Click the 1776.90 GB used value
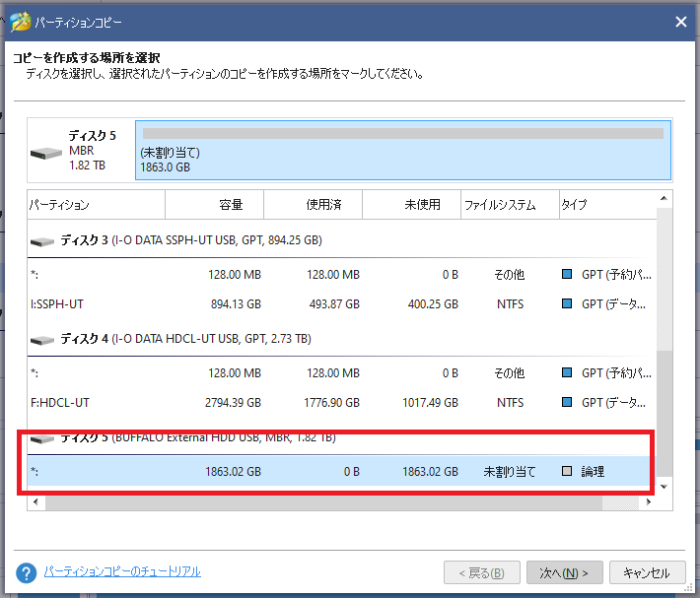Image resolution: width=700 pixels, height=598 pixels. coord(331,403)
